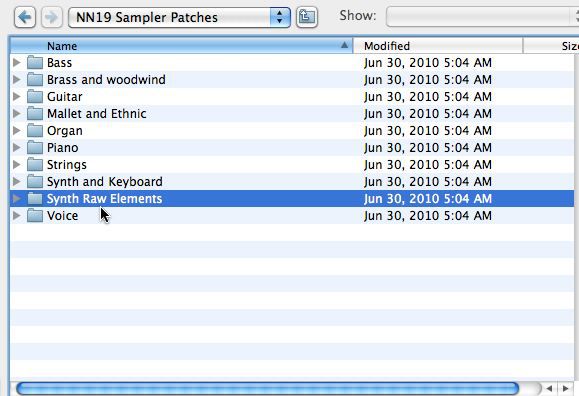The image size is (579, 396).
Task: Click the Voice folder icon
Action: [35, 215]
